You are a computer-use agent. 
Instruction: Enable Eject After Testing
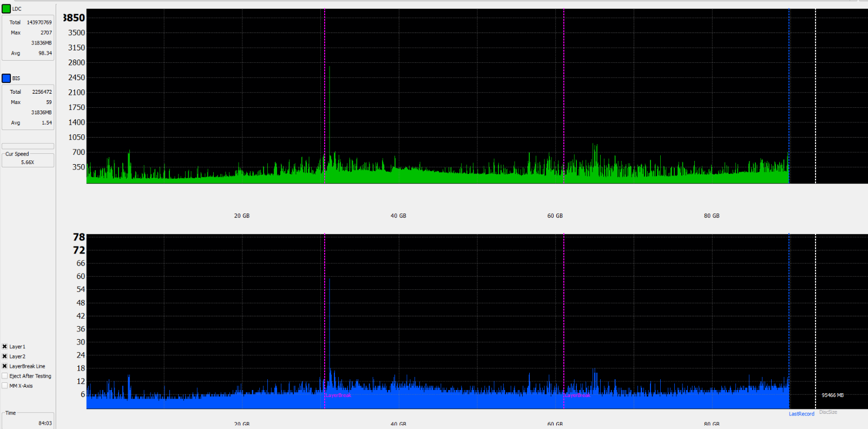click(x=5, y=376)
